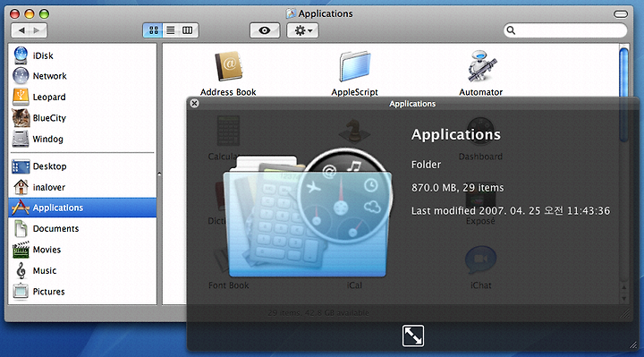
Task: Click the scrollbar down arrow in Finder
Action: click(x=624, y=299)
